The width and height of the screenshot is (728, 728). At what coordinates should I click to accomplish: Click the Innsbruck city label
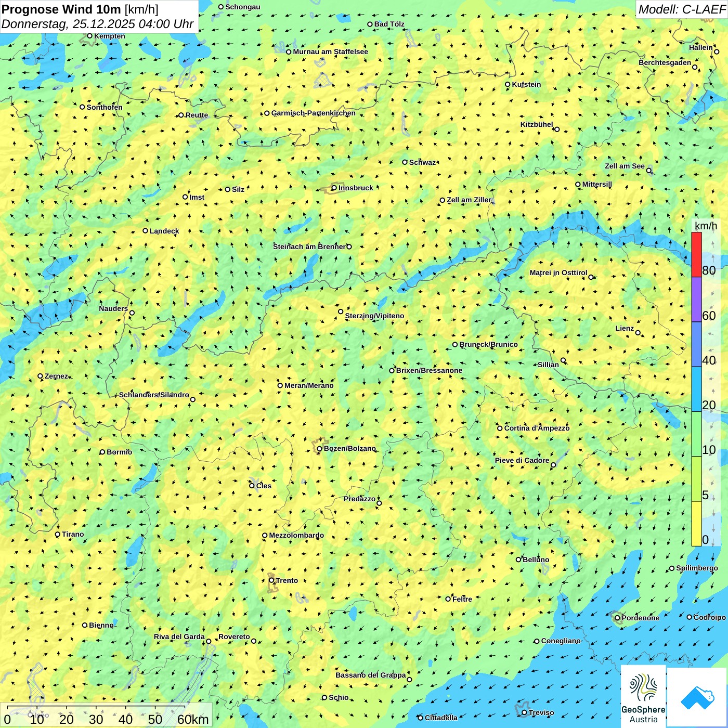(356, 188)
